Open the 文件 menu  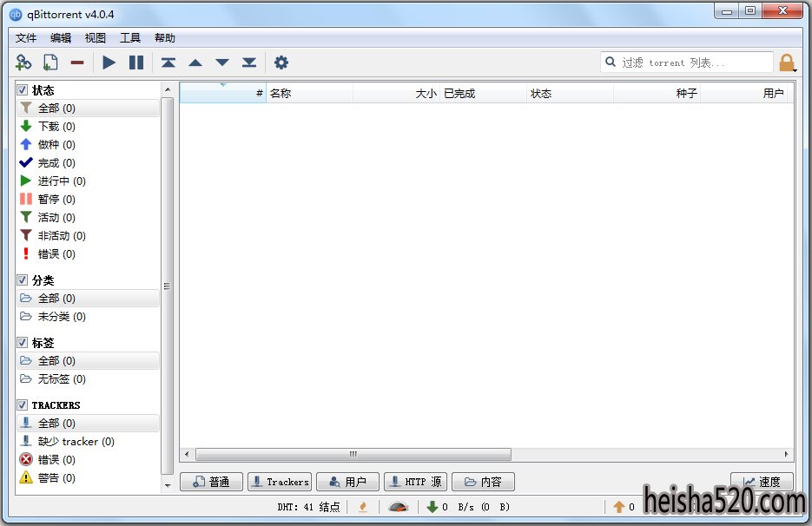25,38
